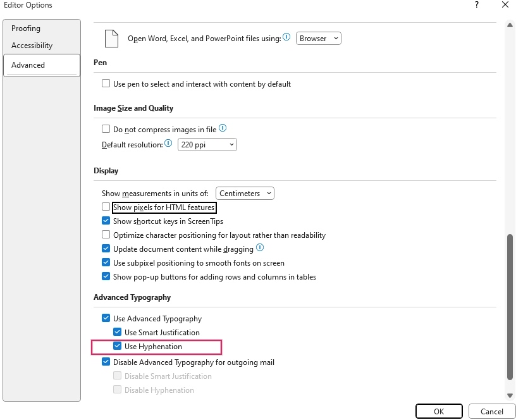Click the vertical scrollbar thumb
Viewport: 516px width, 420px height.
tap(510, 307)
